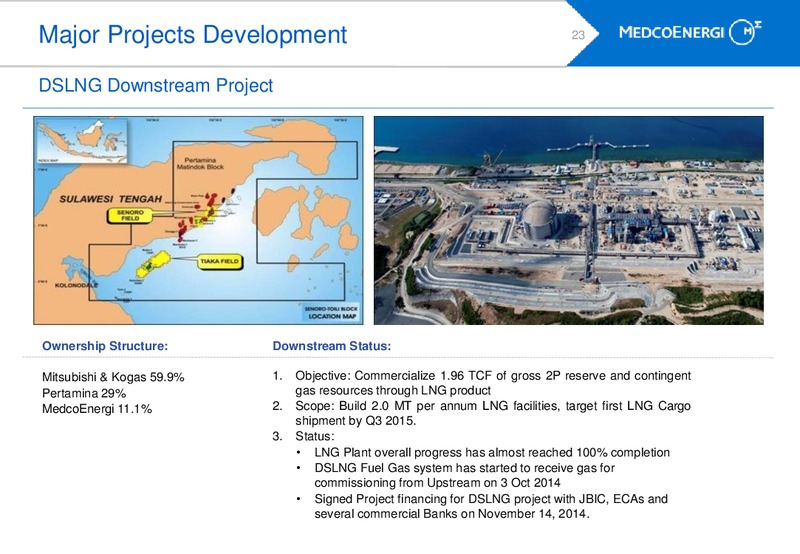Image resolution: width=800 pixels, height=554 pixels.
Task: Click the 'SENORO FIELD' yellow label
Action: point(131,215)
